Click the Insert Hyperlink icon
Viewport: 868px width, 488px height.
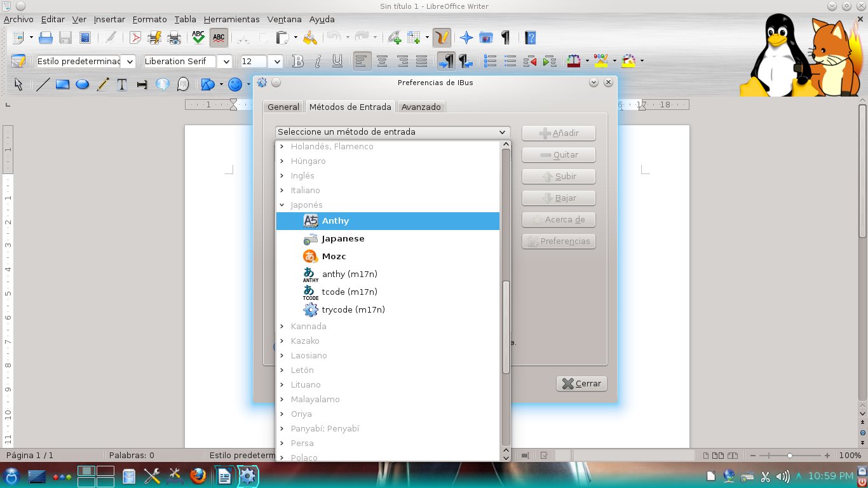394,37
